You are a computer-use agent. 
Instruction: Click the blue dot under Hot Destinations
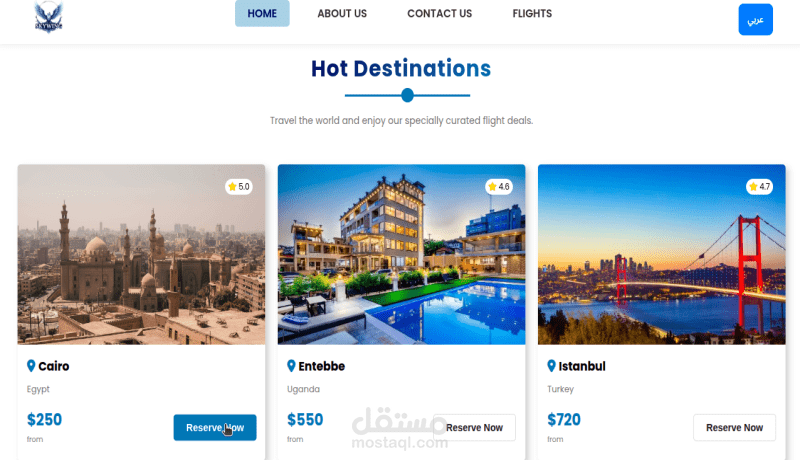point(407,95)
